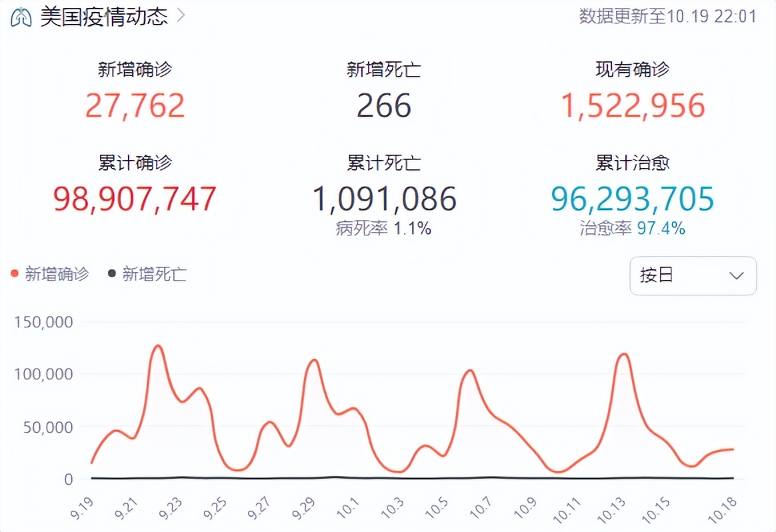Viewport: 776px width, 532px height.
Task: Click the 病死率 1.1% statistic
Action: coord(384,228)
